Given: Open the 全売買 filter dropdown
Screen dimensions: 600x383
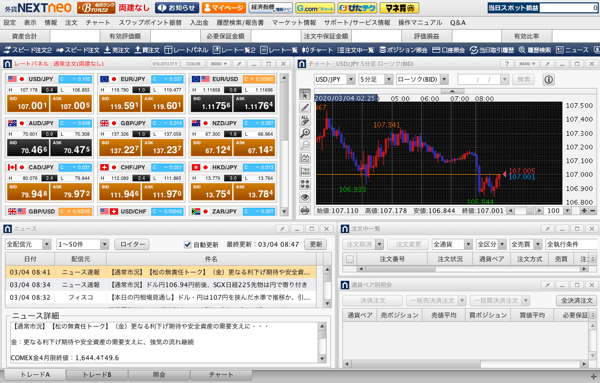Looking at the screenshot, I should tap(538, 244).
